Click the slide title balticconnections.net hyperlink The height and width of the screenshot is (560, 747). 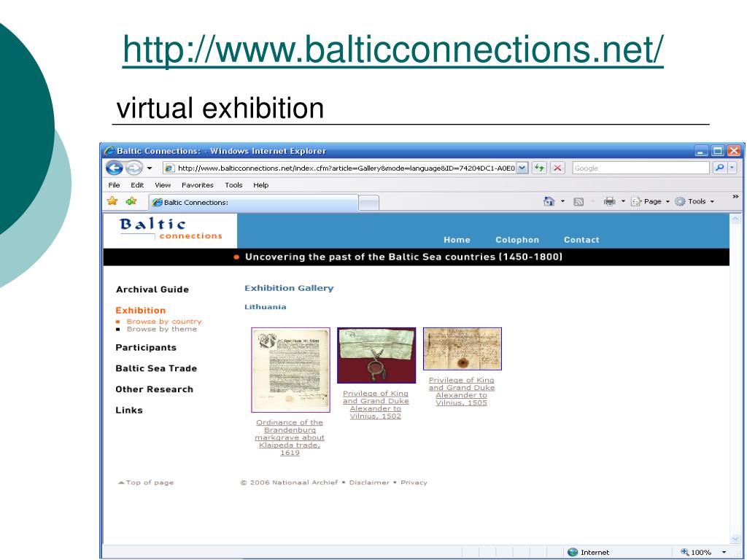point(393,50)
